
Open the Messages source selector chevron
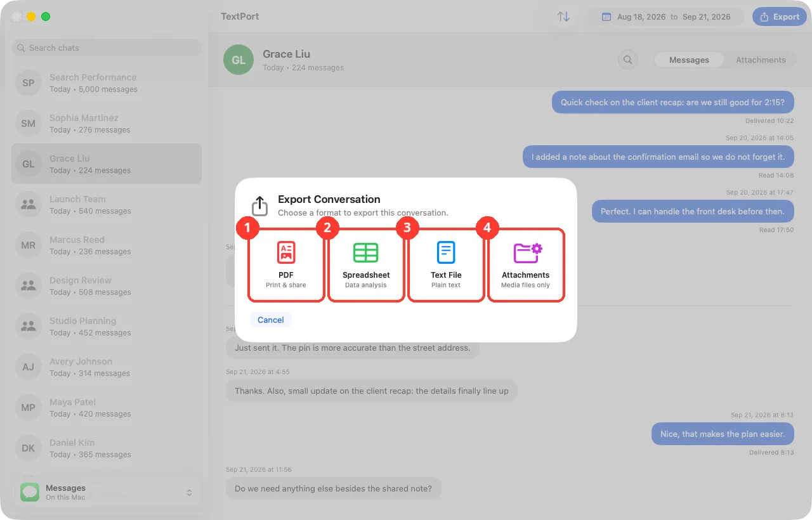pyautogui.click(x=189, y=493)
